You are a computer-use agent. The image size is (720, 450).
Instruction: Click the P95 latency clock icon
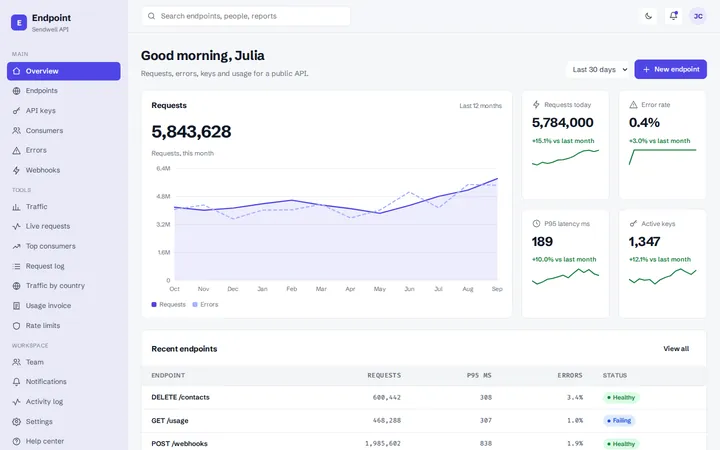click(x=536, y=224)
